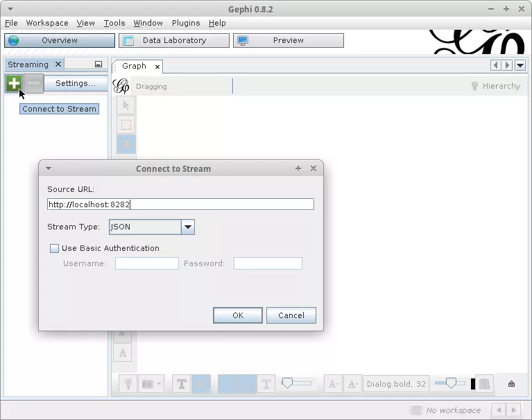Click the underlined A text tool icon
The image size is (532, 420).
coord(123,353)
